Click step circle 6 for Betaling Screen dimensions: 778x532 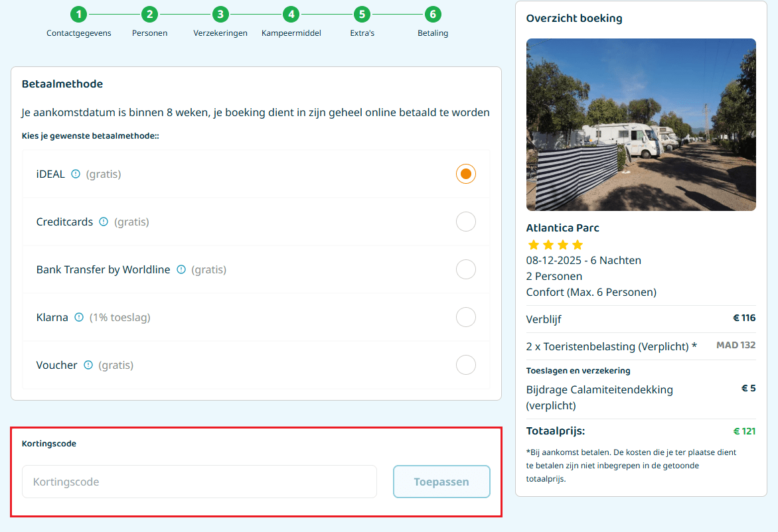coord(433,14)
